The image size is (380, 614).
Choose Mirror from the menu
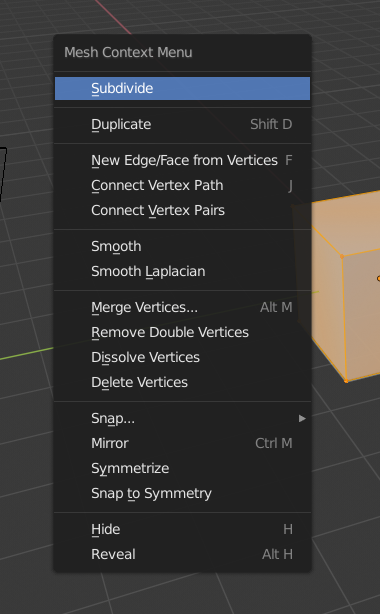tap(182, 443)
